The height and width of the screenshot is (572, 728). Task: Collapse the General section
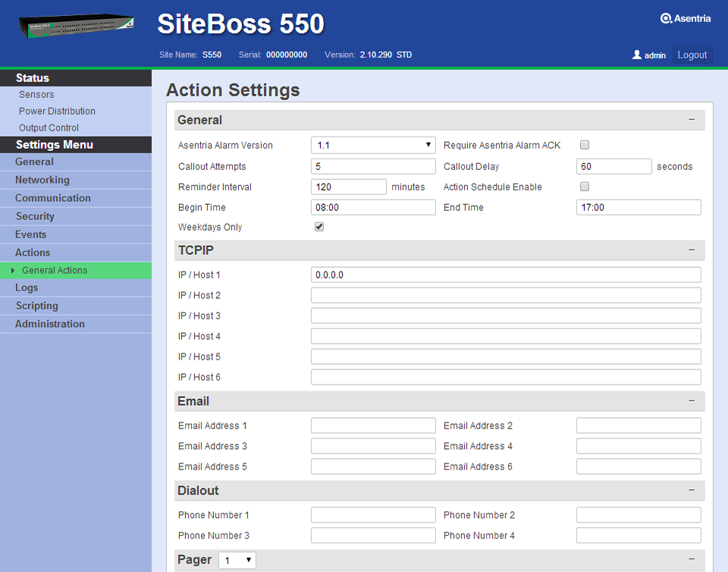[692, 120]
